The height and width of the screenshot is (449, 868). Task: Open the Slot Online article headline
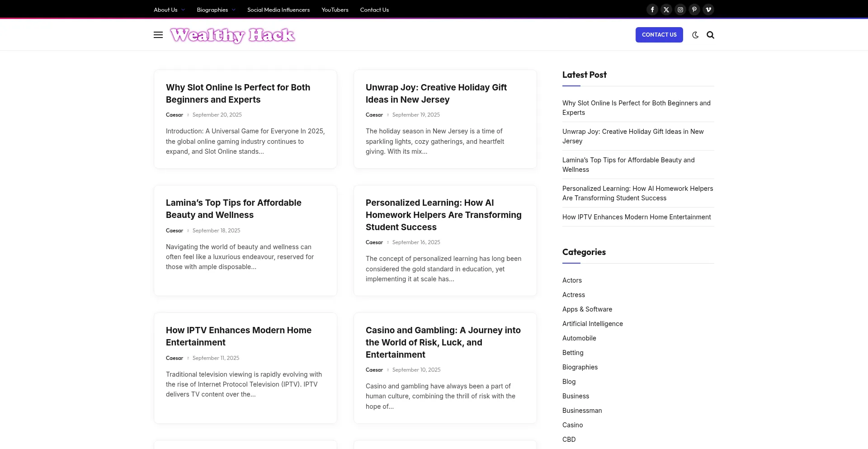tap(238, 94)
